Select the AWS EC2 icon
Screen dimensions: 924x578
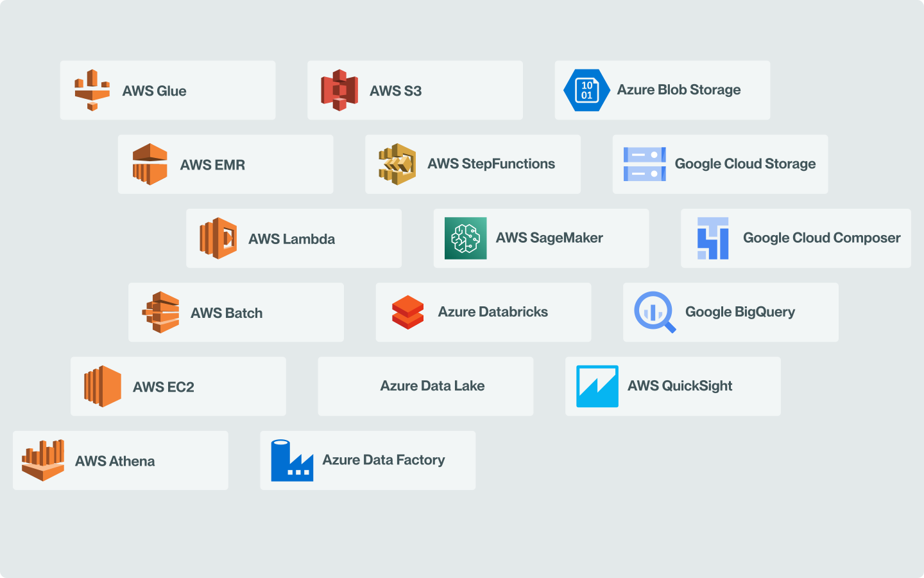103,386
